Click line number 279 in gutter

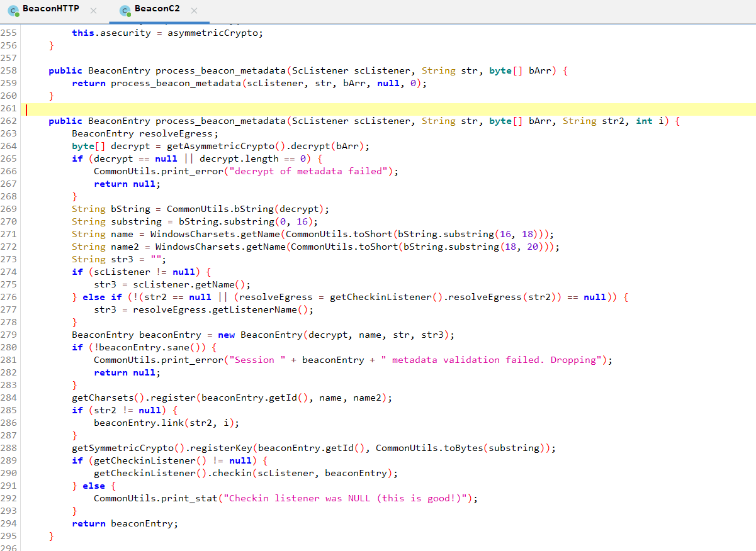(9, 335)
